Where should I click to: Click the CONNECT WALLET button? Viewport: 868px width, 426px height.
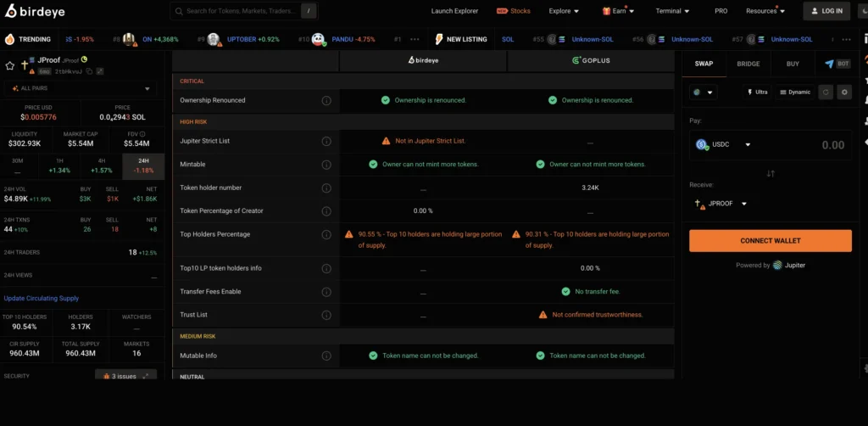[x=770, y=241]
